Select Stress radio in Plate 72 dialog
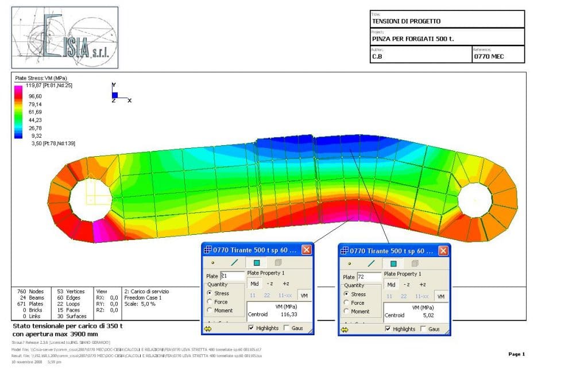This screenshot has height=380, width=588. click(x=347, y=294)
